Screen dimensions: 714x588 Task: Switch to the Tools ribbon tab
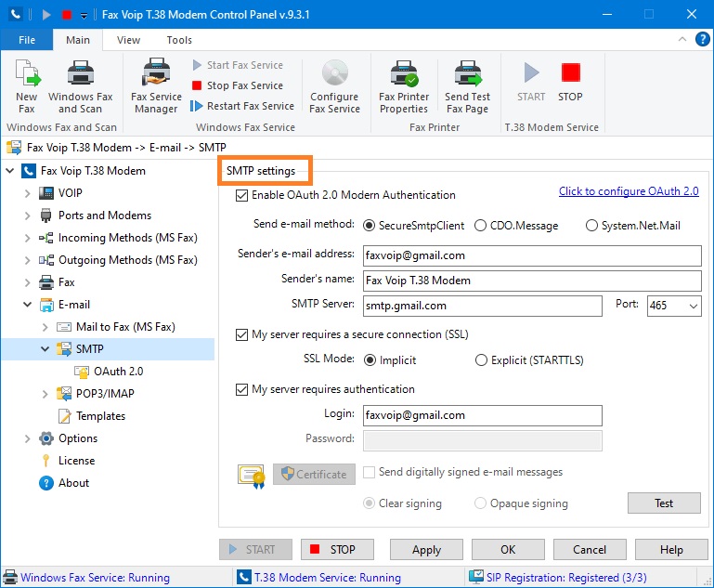point(179,40)
